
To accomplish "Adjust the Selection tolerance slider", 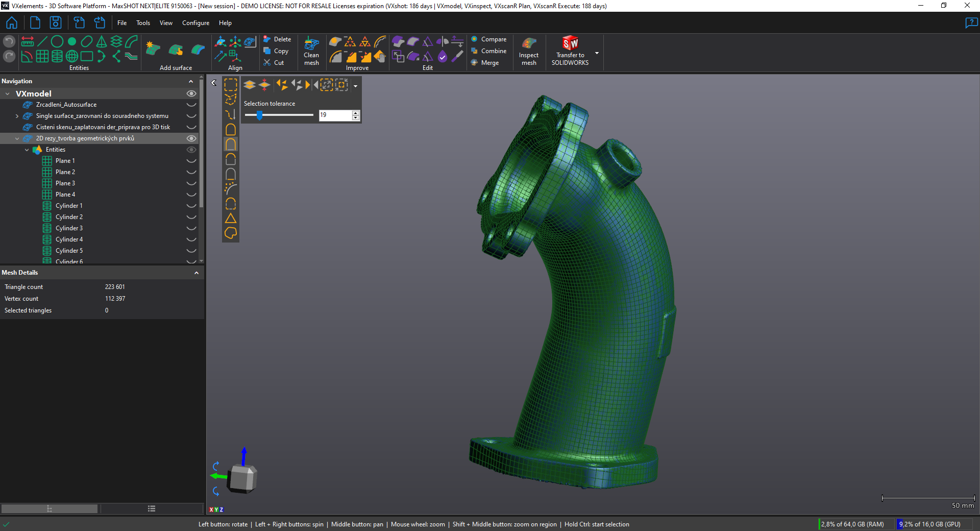I will tap(259, 115).
